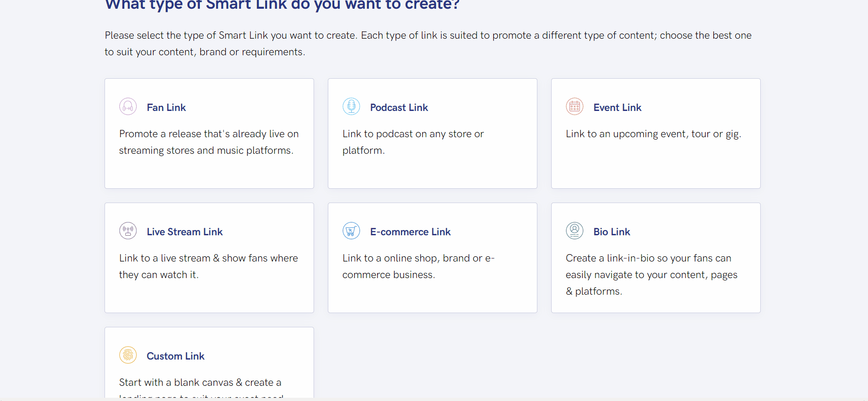Select the Event Link heading
Image resolution: width=868 pixels, height=401 pixels.
618,107
